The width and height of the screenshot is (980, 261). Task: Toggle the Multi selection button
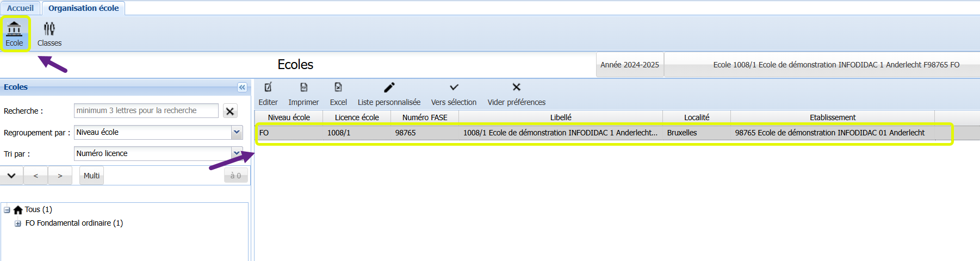pos(91,176)
